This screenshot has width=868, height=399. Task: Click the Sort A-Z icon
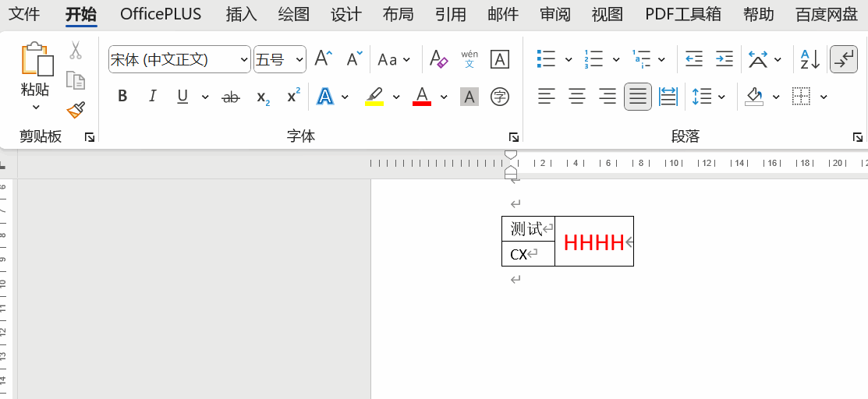810,59
